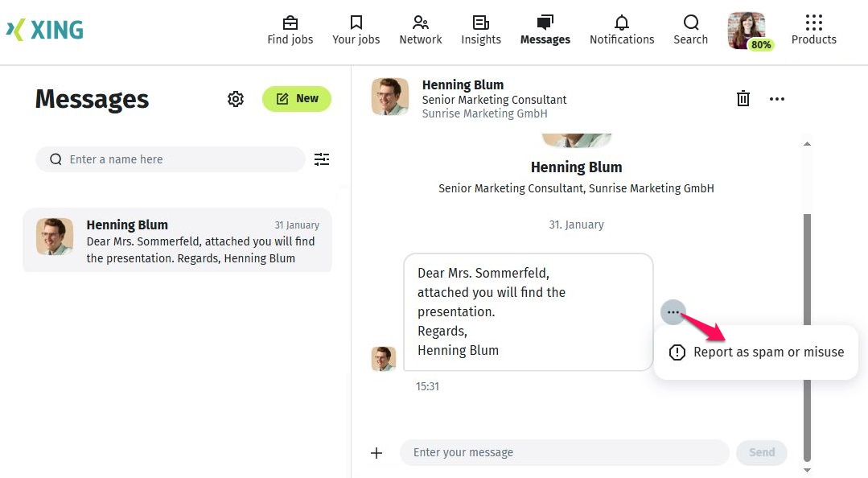The width and height of the screenshot is (868, 478).
Task: Select Report as spam or misuse
Action: (x=756, y=352)
